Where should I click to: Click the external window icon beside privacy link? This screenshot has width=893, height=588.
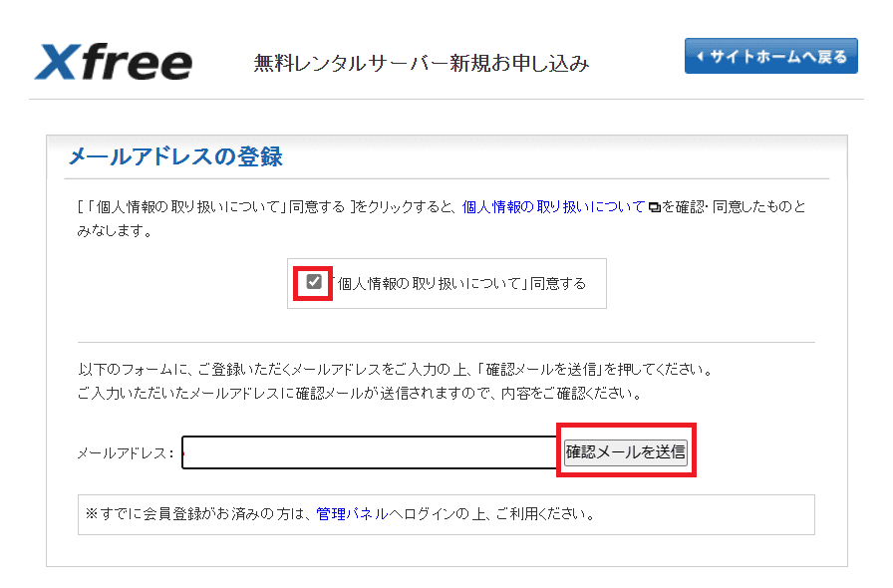tap(655, 208)
